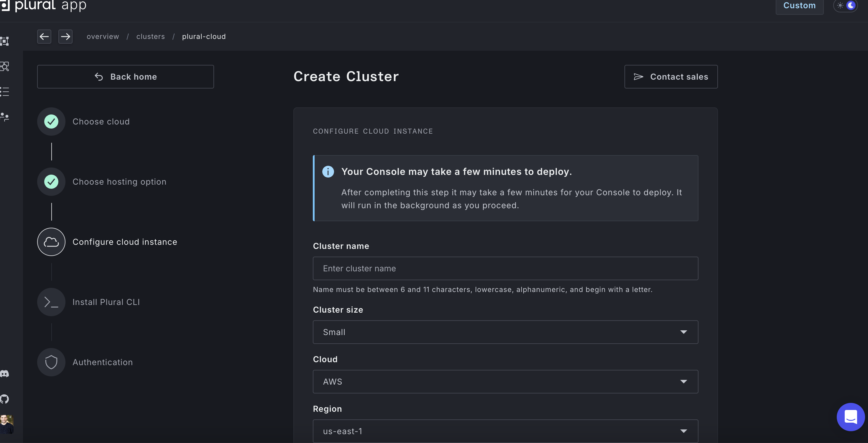The height and width of the screenshot is (443, 868).
Task: Open the Cloud AWS dropdown
Action: (x=505, y=382)
